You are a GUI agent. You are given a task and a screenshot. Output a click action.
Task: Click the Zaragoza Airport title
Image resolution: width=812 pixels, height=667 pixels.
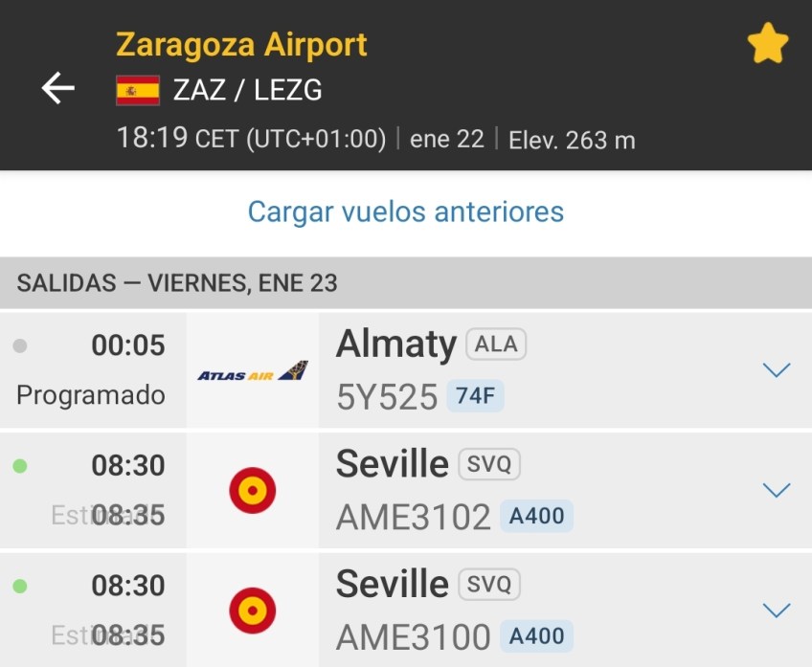(x=241, y=45)
